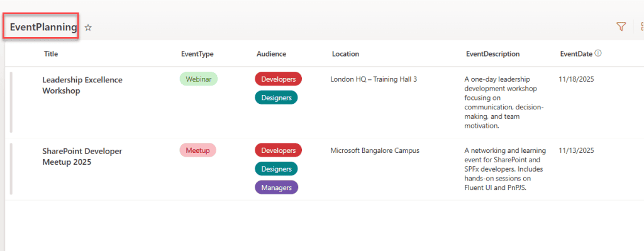Select the Leadership Excellence Workshop row handle

[x=11, y=103]
